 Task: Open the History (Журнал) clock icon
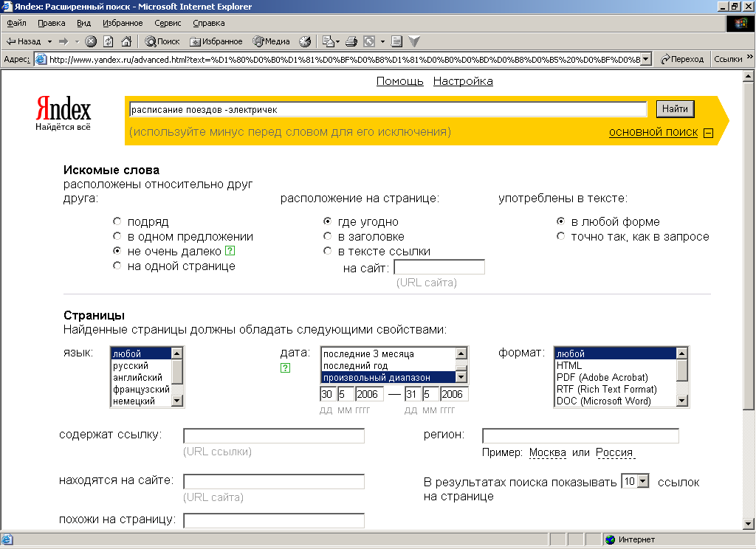[305, 41]
